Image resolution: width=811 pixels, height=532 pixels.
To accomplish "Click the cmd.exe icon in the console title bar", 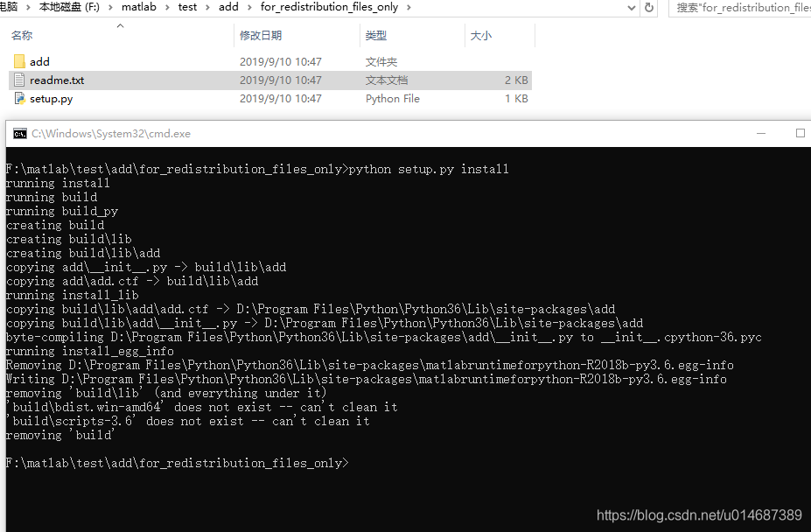I will coord(19,133).
